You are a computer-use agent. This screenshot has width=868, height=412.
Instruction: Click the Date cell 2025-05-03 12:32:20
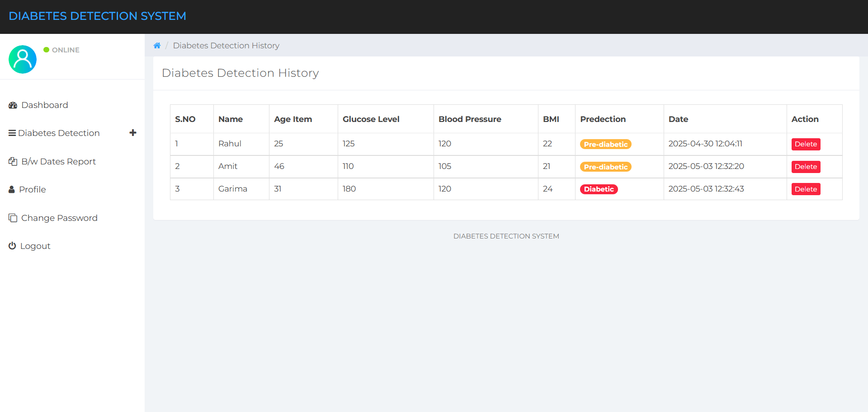point(706,166)
